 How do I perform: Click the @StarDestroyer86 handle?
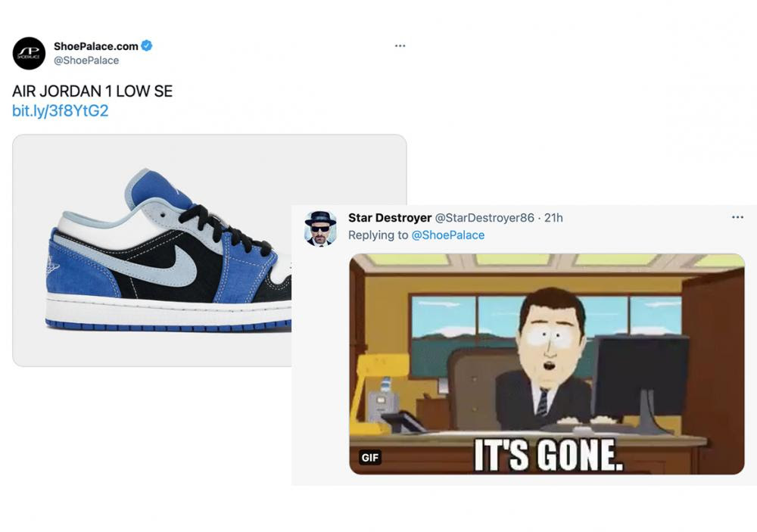484,218
